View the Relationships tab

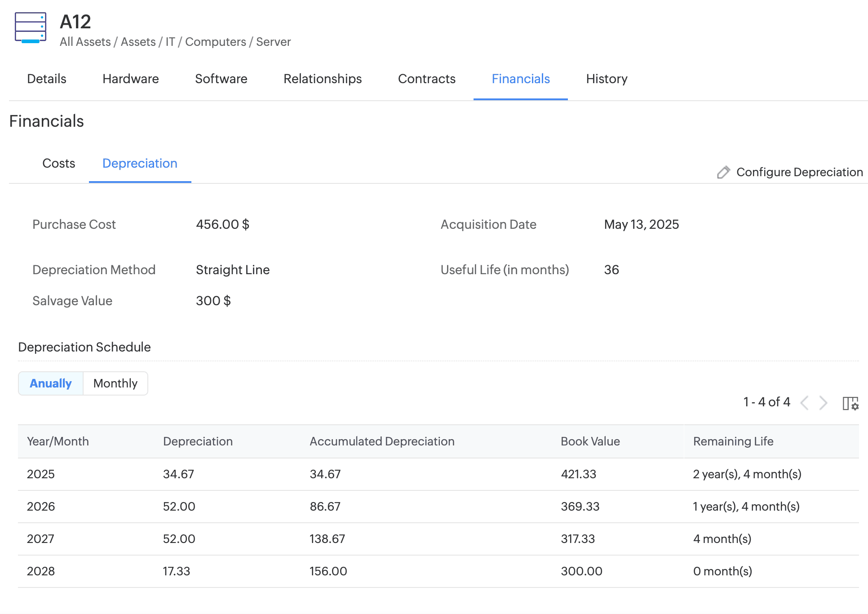click(x=322, y=79)
